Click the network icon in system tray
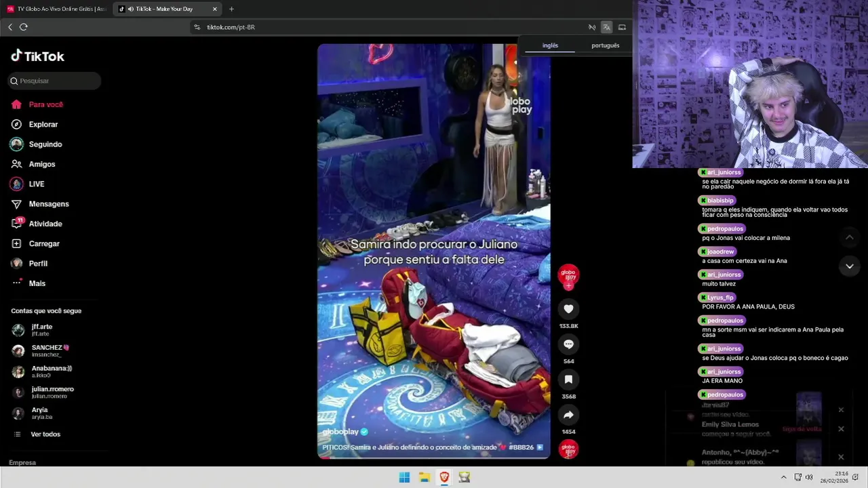 [798, 477]
